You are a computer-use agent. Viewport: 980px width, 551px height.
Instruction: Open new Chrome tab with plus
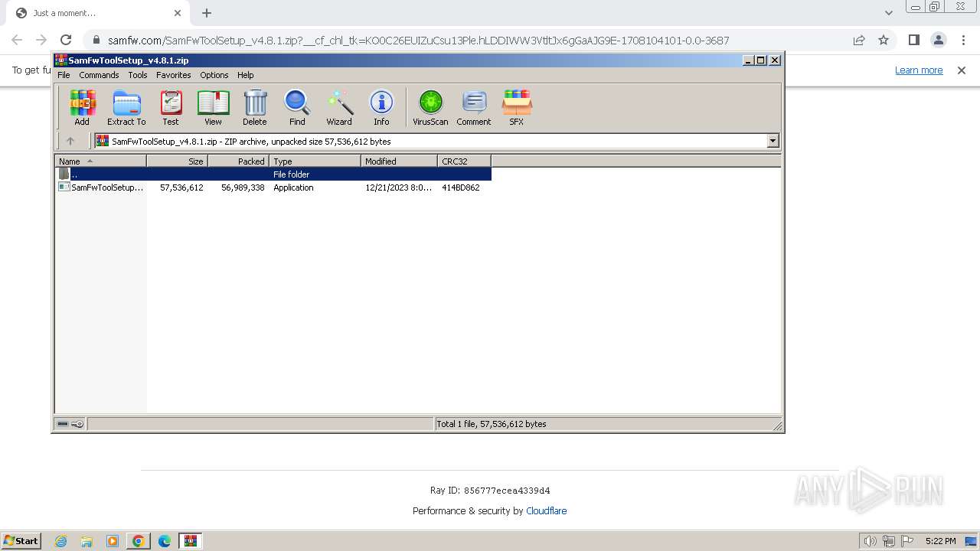click(x=207, y=13)
